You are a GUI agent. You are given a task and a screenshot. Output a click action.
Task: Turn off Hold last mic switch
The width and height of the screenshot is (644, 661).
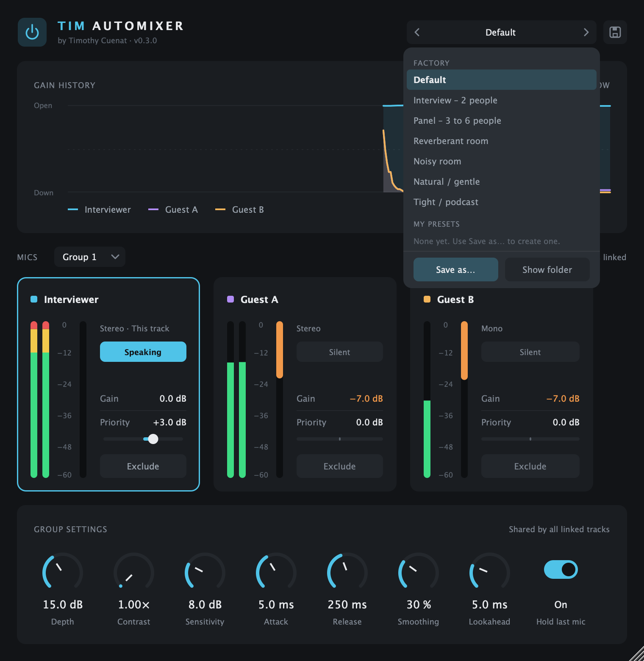pyautogui.click(x=561, y=569)
